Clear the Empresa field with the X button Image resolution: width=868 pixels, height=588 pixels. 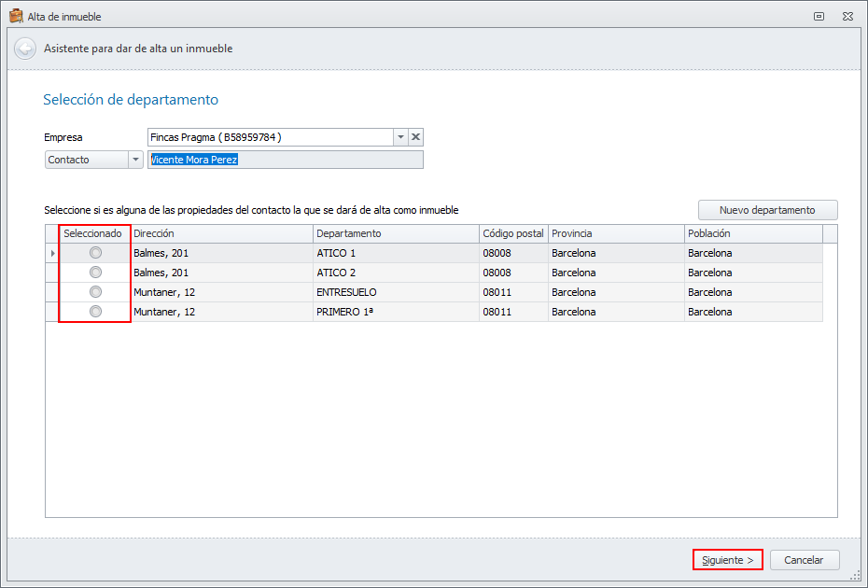[416, 137]
